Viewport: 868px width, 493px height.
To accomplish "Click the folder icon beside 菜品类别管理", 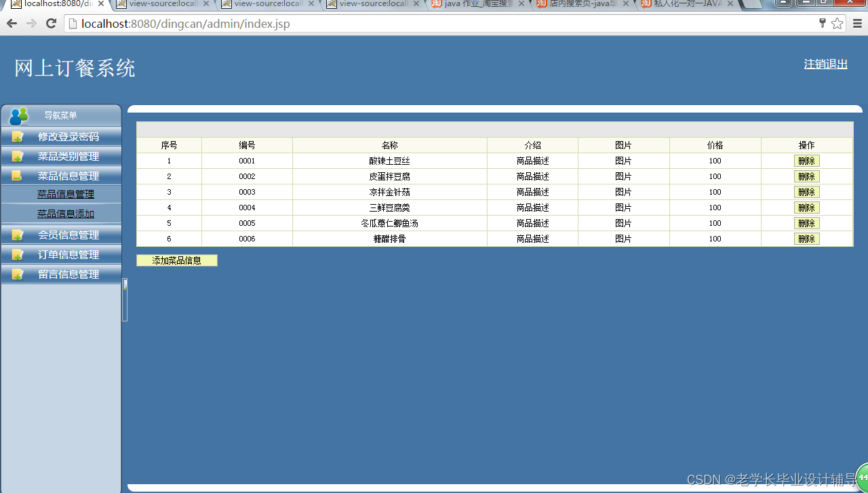I will click(x=18, y=156).
